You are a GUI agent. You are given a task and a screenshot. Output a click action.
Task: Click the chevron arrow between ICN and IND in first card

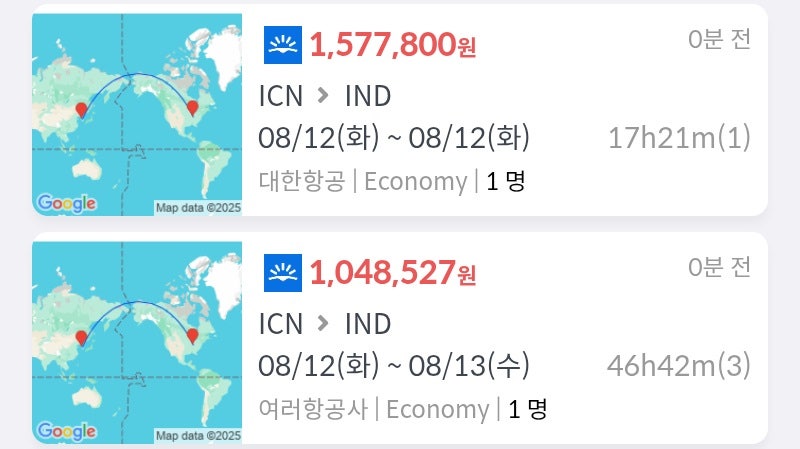pos(322,95)
